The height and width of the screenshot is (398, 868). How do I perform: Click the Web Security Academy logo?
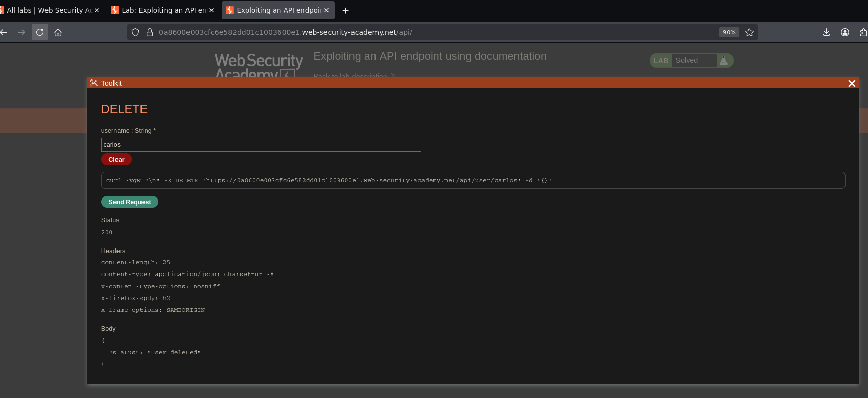(x=259, y=65)
